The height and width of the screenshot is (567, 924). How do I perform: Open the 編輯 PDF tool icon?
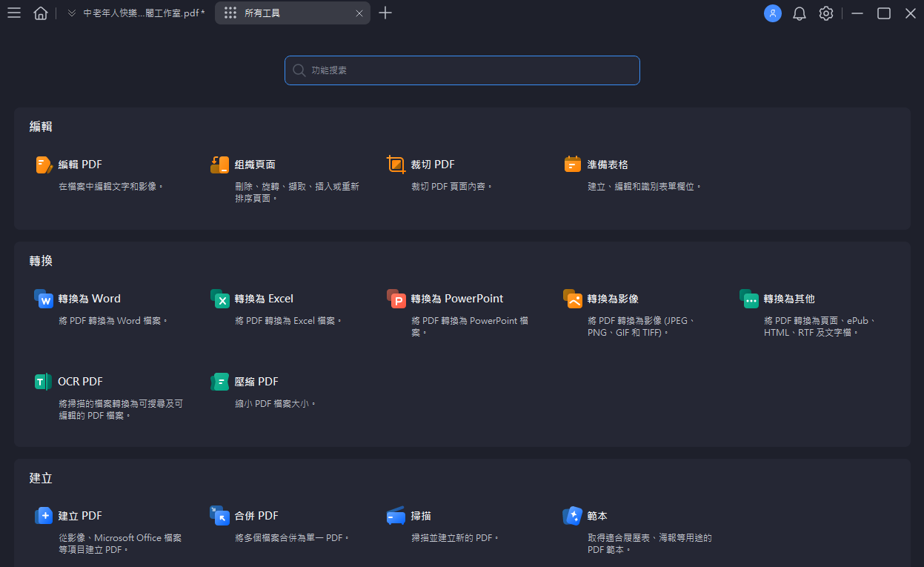[x=44, y=165]
